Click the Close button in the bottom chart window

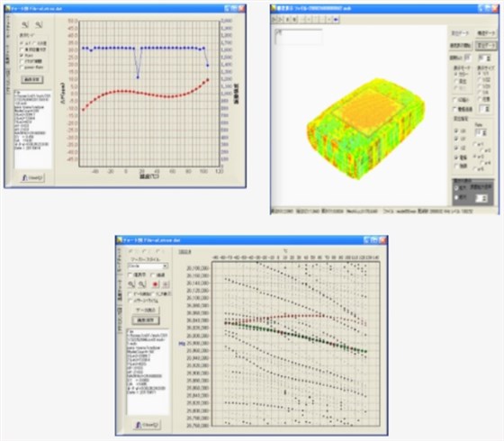[148, 425]
